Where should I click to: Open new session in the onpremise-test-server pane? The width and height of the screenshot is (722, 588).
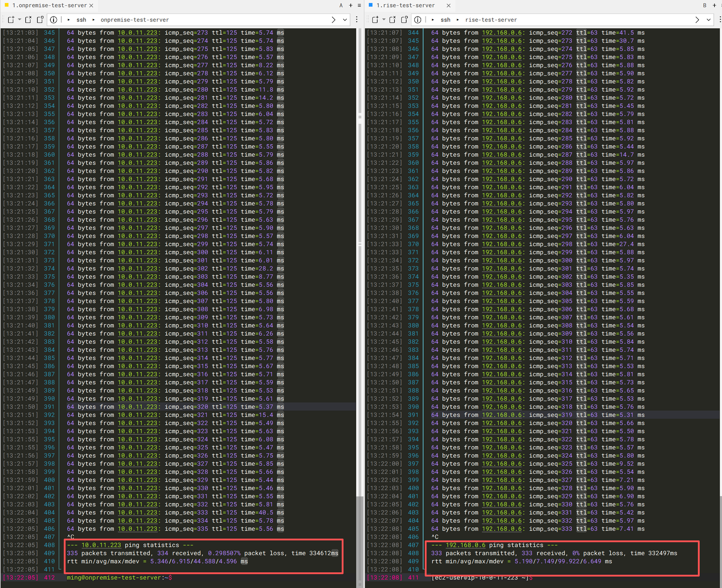(x=11, y=20)
